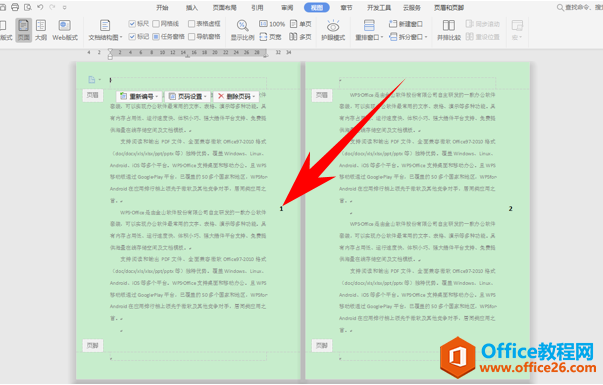
Task: Open the 开始 (Home) tab
Action: click(x=162, y=7)
